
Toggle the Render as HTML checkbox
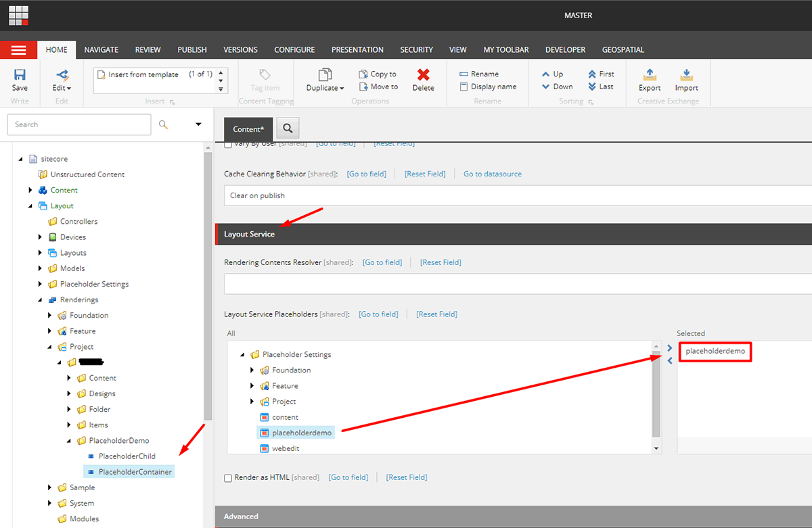click(228, 478)
